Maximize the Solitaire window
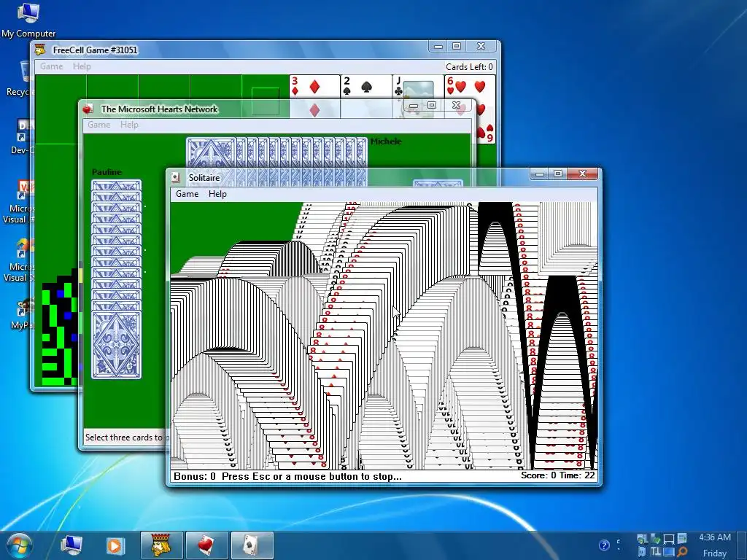This screenshot has width=747, height=560. pos(558,174)
